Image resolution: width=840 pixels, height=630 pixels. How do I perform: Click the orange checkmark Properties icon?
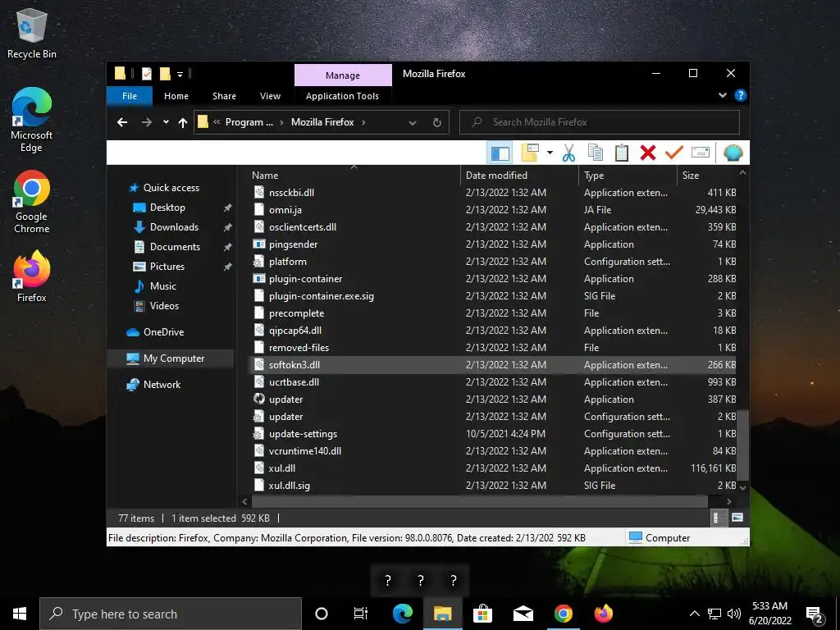point(674,153)
